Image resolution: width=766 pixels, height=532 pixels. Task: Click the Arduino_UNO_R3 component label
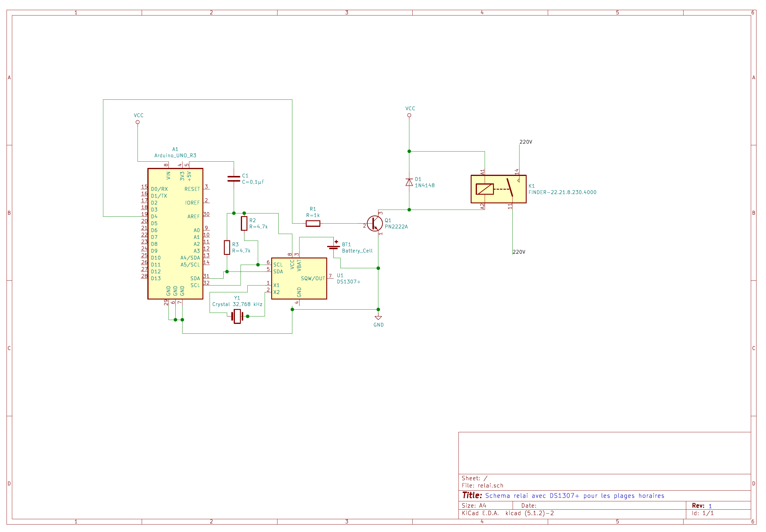pos(175,155)
